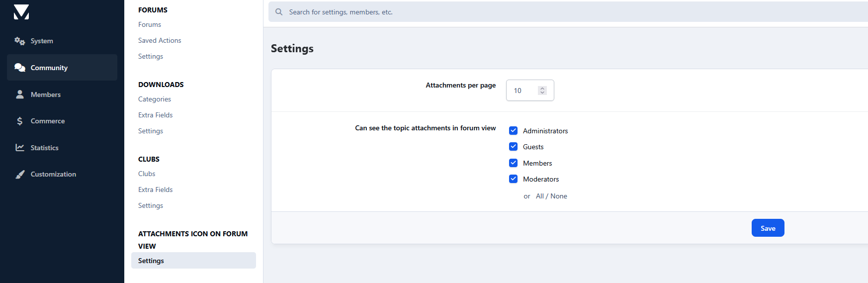Open Categories under DOWNLOADS

tap(155, 99)
